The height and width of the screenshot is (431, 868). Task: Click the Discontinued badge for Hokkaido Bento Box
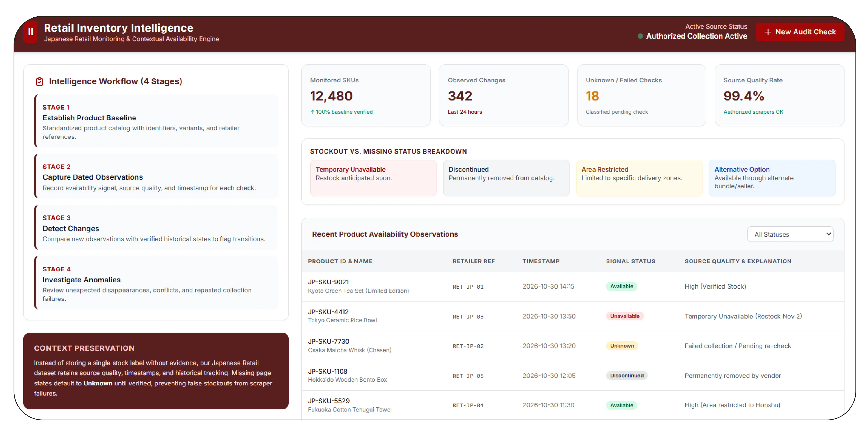coord(627,375)
